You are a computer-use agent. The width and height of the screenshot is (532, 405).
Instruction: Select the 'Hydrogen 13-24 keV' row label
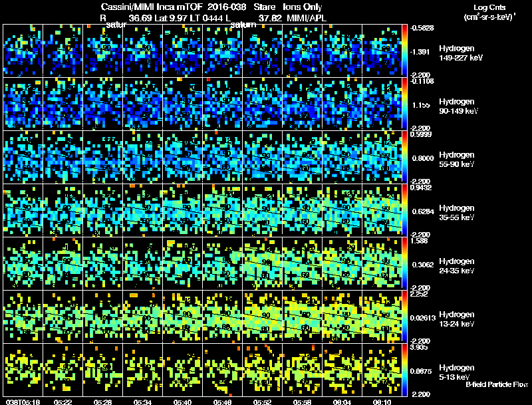tap(457, 319)
